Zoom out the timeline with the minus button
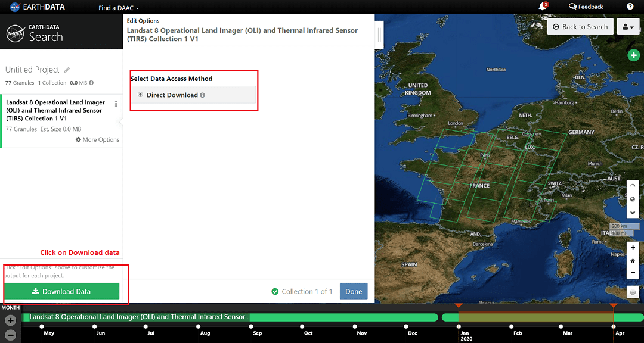The image size is (644, 343). pyautogui.click(x=11, y=335)
